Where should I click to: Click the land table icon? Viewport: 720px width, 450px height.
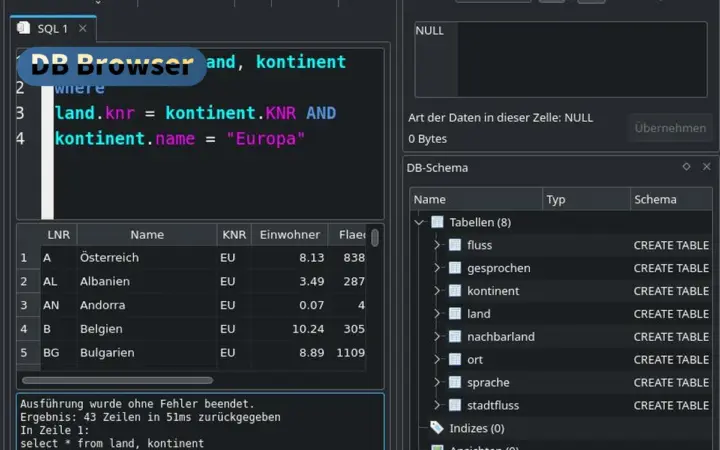(455, 314)
